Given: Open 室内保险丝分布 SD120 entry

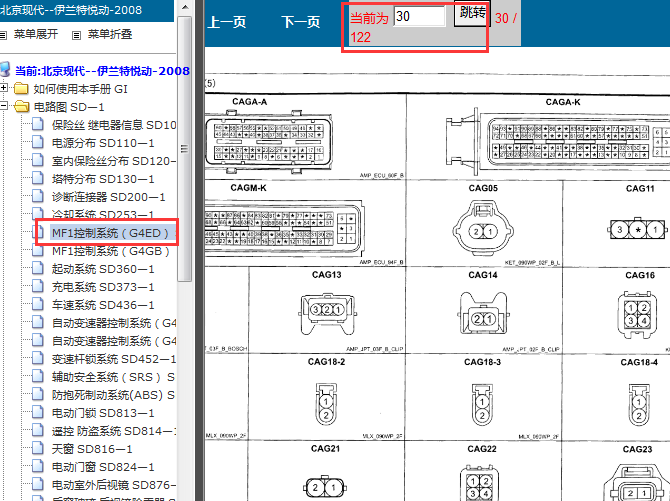Looking at the screenshot, I should pos(114,161).
